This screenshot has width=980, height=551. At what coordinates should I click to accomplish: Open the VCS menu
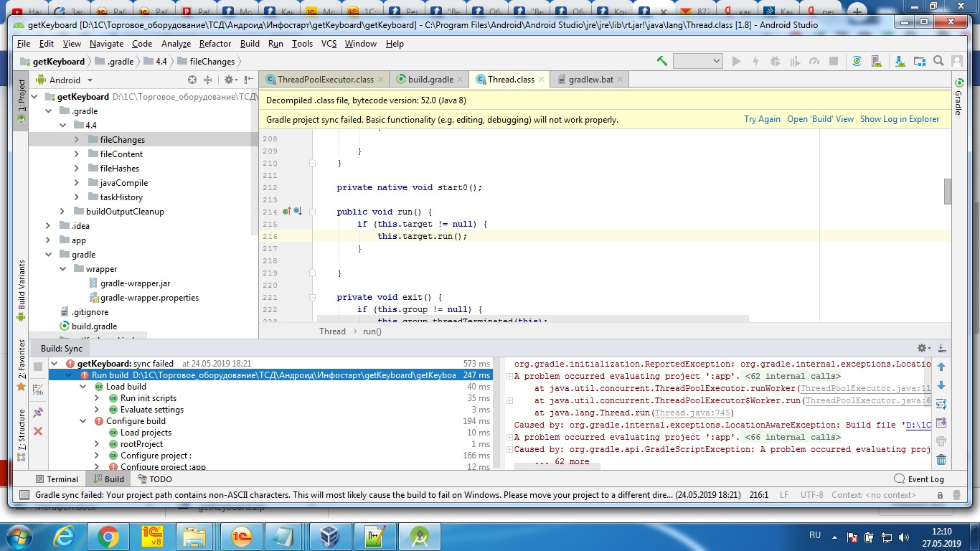coord(329,44)
